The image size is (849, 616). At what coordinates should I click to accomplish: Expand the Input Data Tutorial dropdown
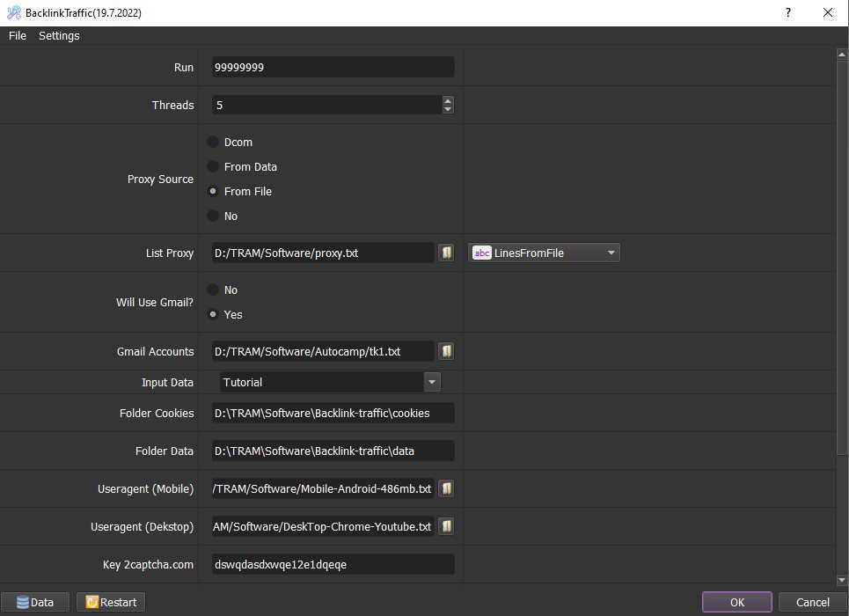click(x=432, y=382)
